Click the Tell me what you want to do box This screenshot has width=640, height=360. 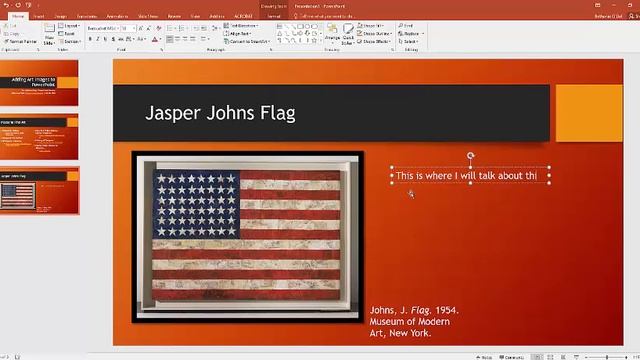pos(324,16)
